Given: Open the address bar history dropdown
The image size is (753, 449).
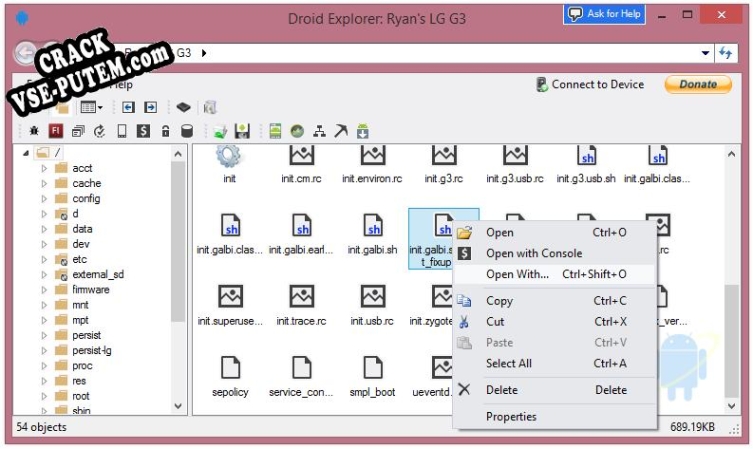Looking at the screenshot, I should tap(705, 53).
